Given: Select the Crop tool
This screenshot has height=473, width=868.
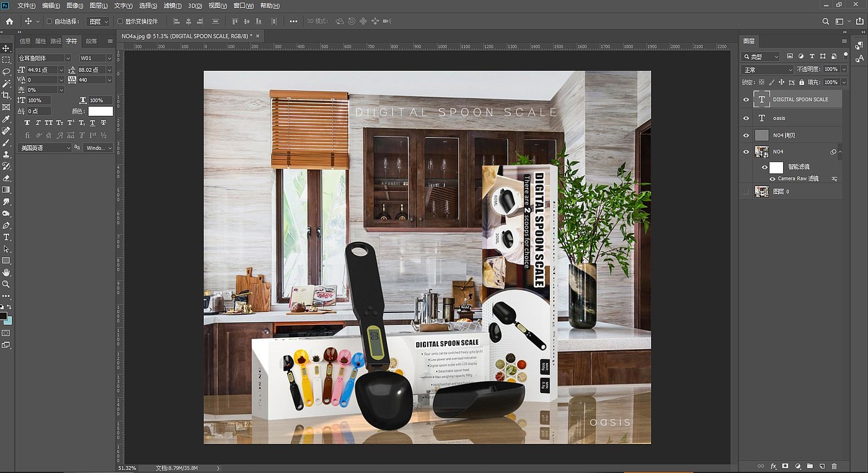Looking at the screenshot, I should [6, 95].
